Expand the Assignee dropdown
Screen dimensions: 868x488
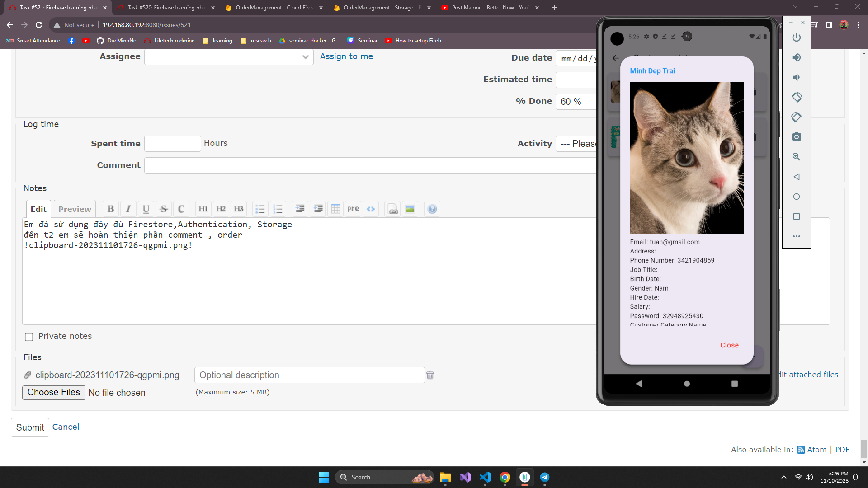pos(228,57)
